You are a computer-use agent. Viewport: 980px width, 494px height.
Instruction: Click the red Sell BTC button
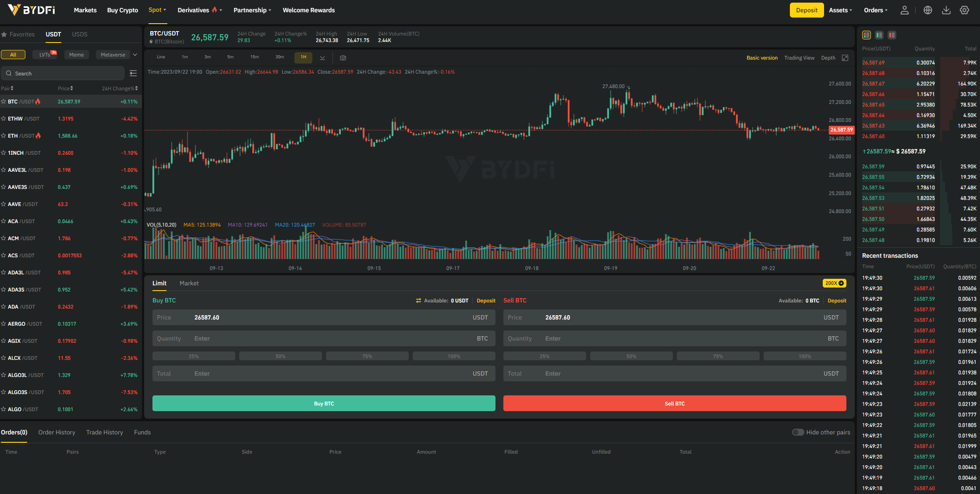tap(675, 403)
